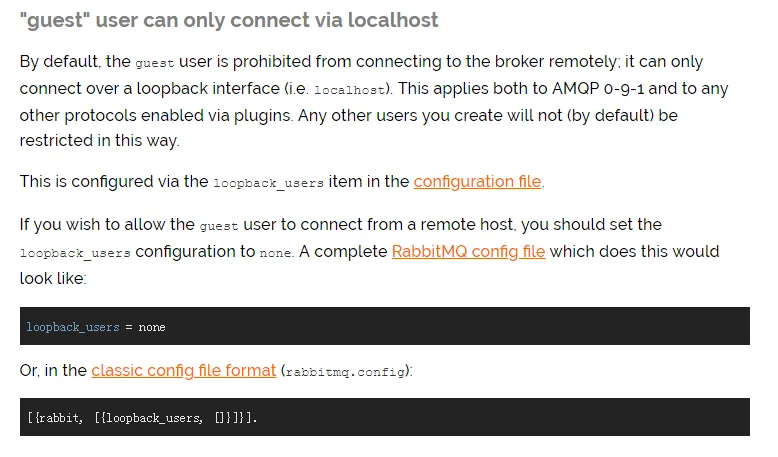Click the "loopback_users = none" code block
Viewport: 778px width, 457px height.
click(x=384, y=326)
